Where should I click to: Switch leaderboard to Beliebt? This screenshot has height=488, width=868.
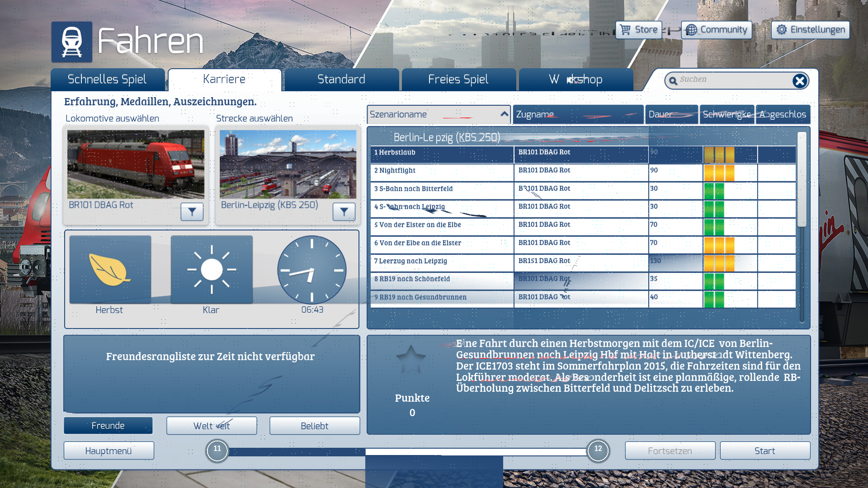tap(315, 426)
